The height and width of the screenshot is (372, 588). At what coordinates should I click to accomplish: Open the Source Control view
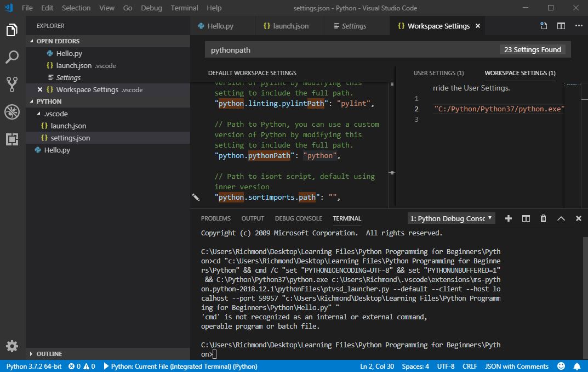[12, 84]
